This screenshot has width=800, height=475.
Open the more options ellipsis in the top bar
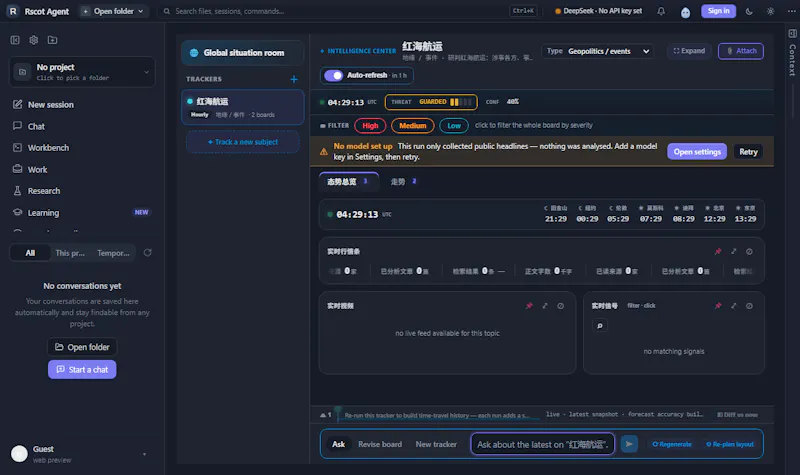792,11
